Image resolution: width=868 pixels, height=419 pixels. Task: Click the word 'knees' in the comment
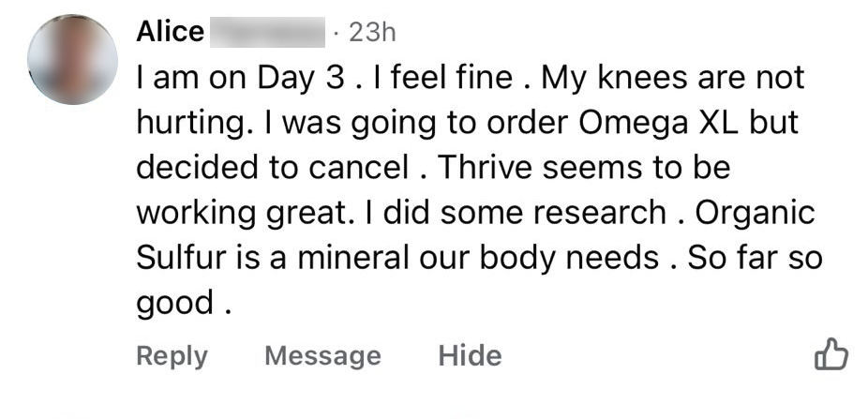pyautogui.click(x=642, y=78)
